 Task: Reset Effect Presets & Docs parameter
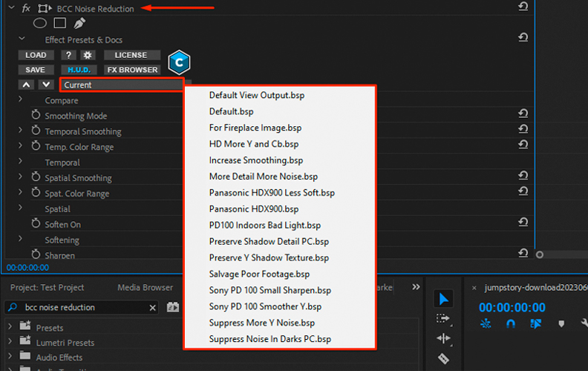pos(523,37)
